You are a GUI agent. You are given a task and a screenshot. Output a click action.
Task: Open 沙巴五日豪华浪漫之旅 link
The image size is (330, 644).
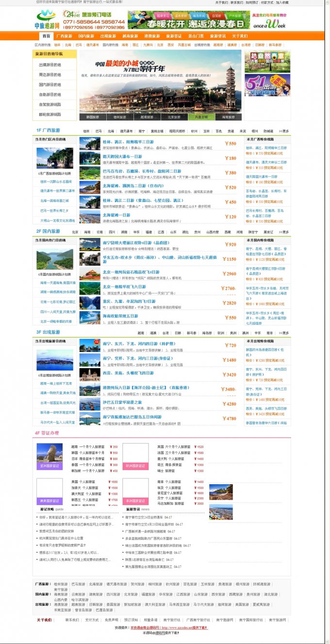pyautogui.click(x=122, y=402)
